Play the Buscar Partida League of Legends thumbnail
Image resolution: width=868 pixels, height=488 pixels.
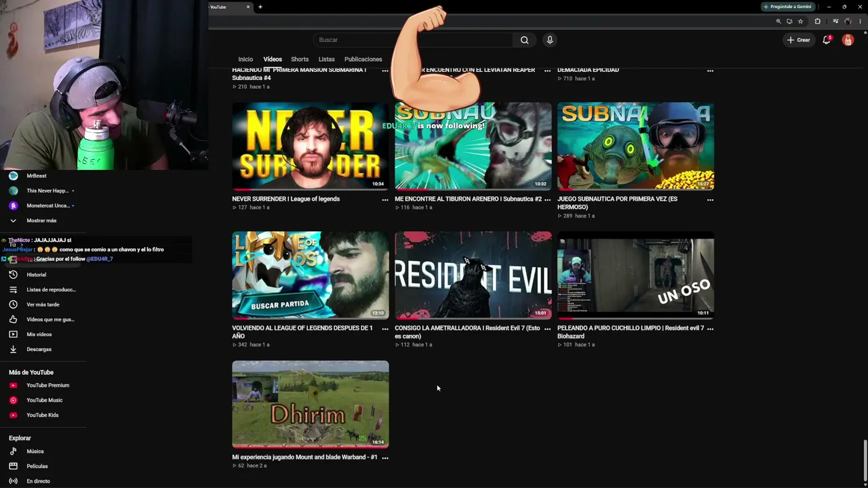pyautogui.click(x=311, y=275)
